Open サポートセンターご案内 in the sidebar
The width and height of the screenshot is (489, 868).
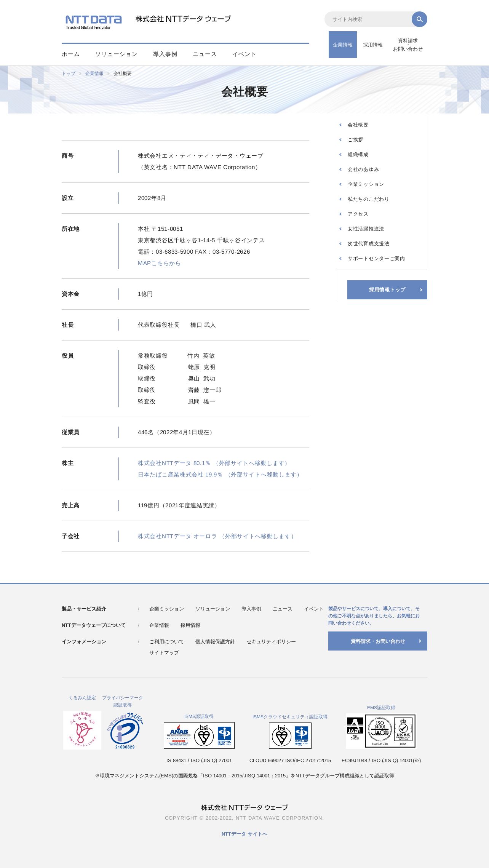pyautogui.click(x=376, y=259)
